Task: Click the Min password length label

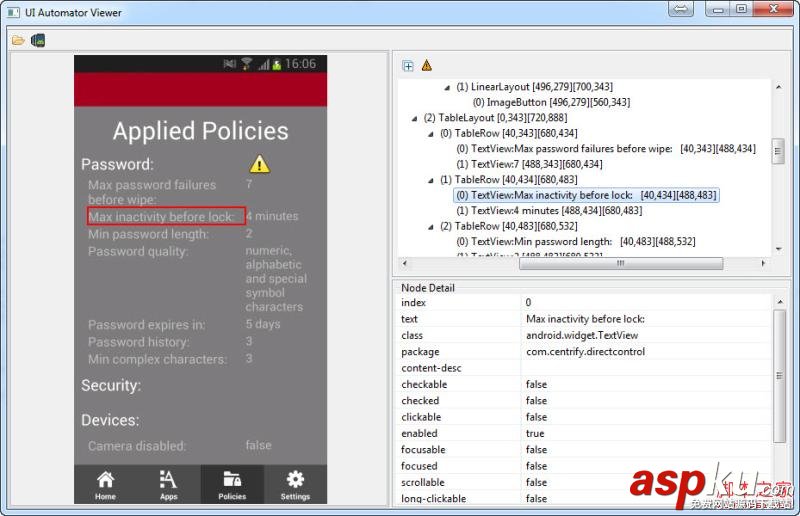Action: (148, 234)
